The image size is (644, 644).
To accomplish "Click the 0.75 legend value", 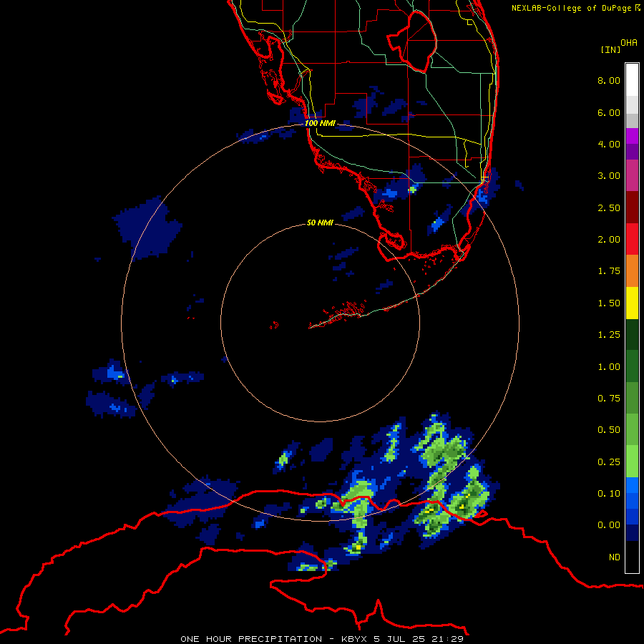I will click(x=609, y=399).
